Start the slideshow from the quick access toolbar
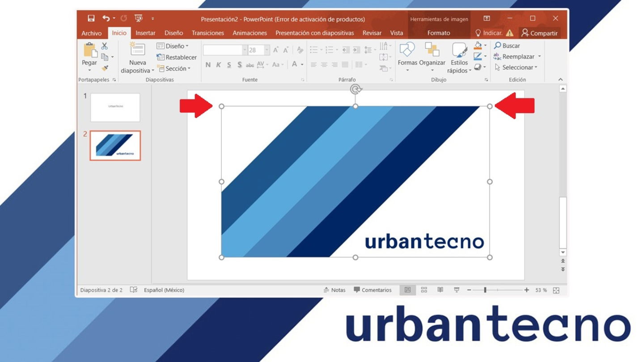The height and width of the screenshot is (362, 644). [x=139, y=18]
